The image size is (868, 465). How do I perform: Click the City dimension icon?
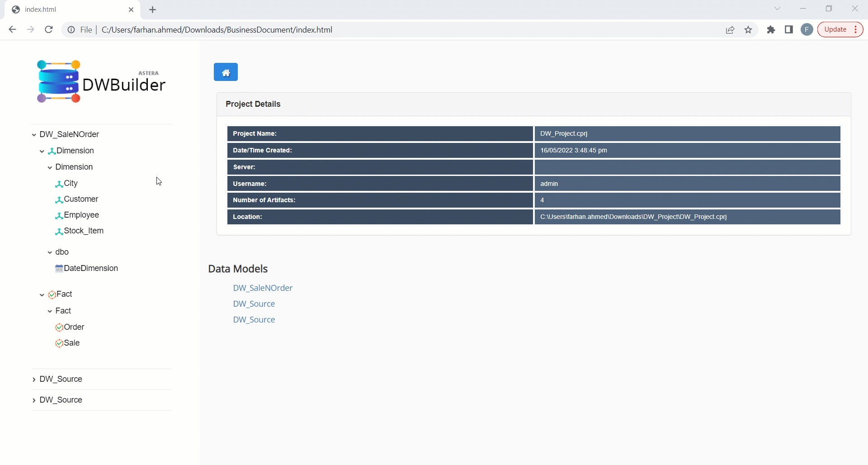[59, 184]
